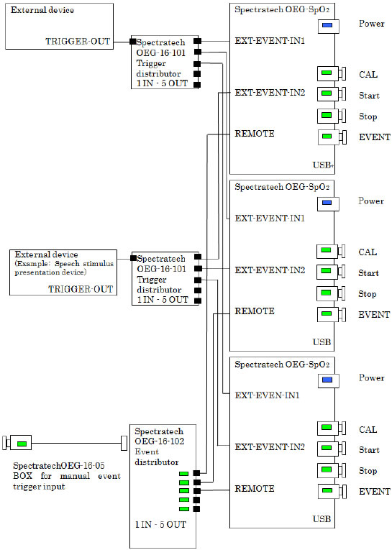Click the 'presentation device)' text line

point(50,272)
